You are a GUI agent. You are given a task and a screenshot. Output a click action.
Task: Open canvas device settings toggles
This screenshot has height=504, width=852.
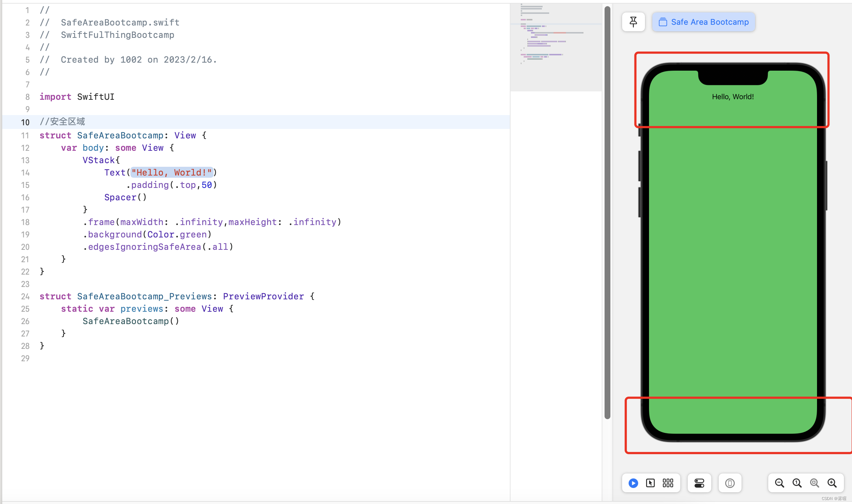tap(699, 483)
